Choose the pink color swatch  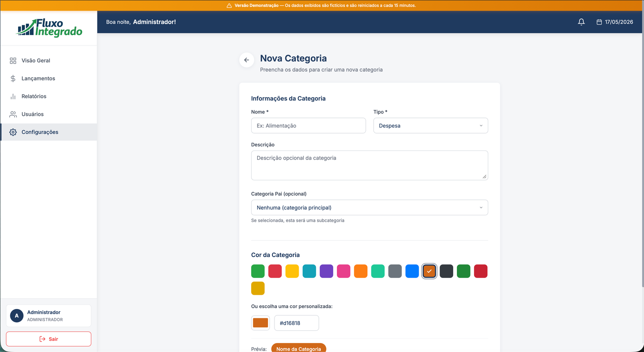pos(343,271)
